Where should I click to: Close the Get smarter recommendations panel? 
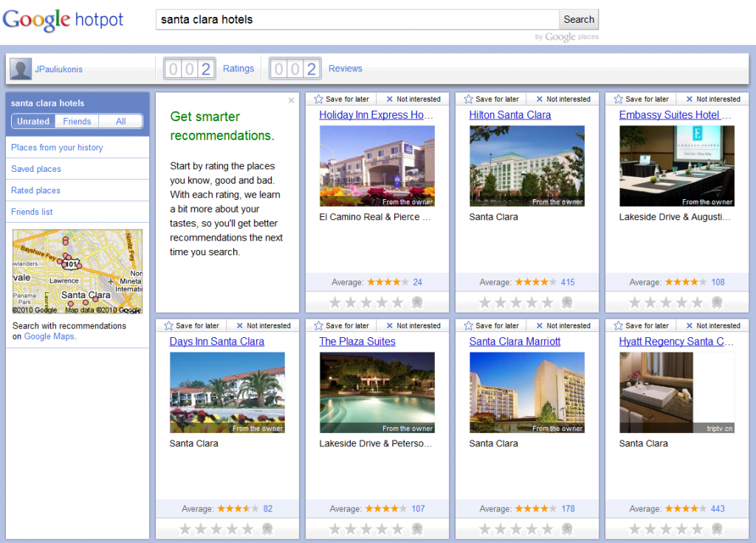click(291, 100)
